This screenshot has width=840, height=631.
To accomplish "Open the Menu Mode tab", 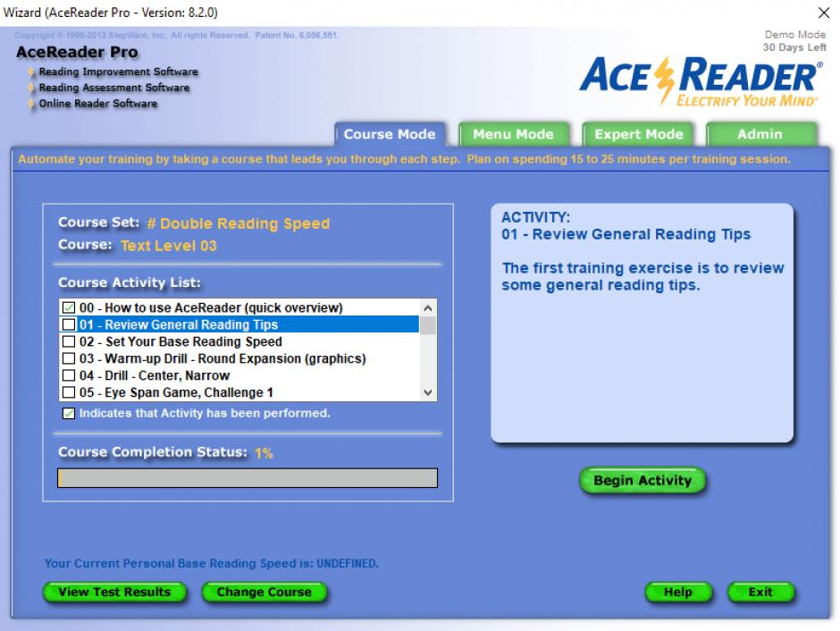I will click(x=513, y=134).
